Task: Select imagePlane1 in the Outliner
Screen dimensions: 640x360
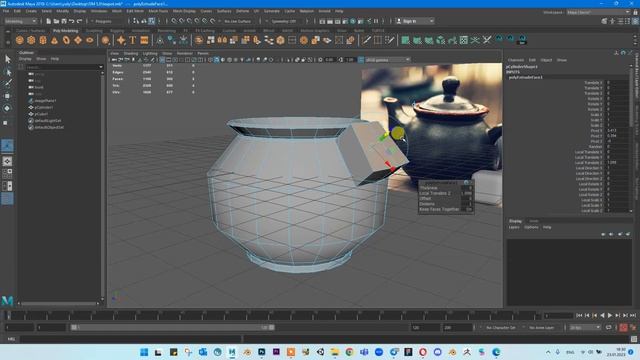Action: 45,100
